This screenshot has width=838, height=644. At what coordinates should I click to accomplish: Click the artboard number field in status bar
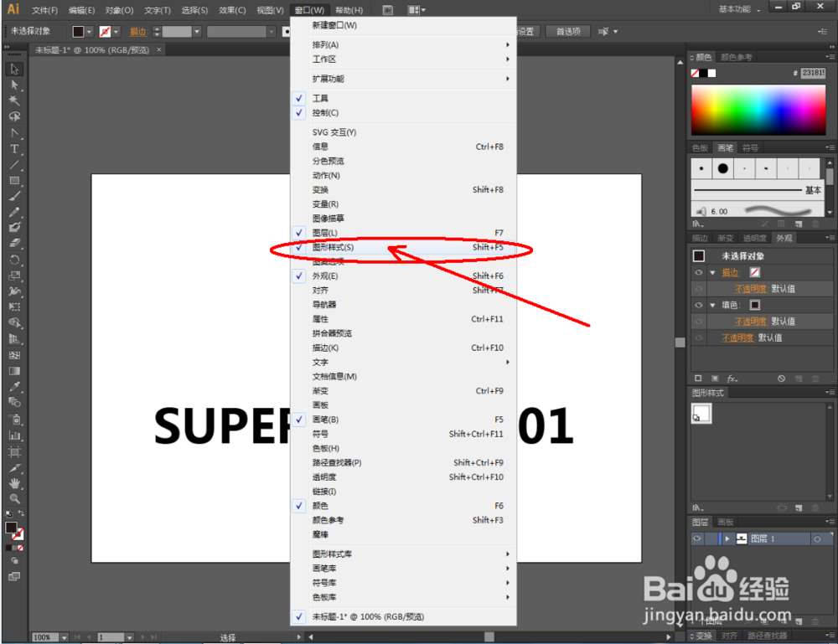click(x=111, y=637)
